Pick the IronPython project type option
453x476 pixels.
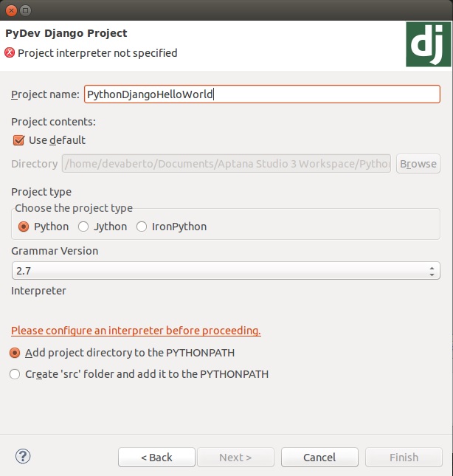click(142, 227)
